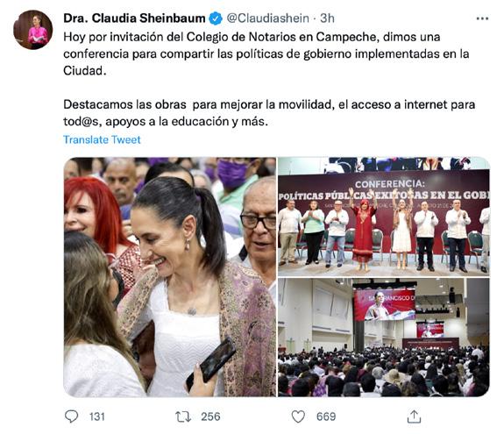The height and width of the screenshot is (434, 504).
Task: Click the retweet arrows icon
Action: click(x=183, y=416)
